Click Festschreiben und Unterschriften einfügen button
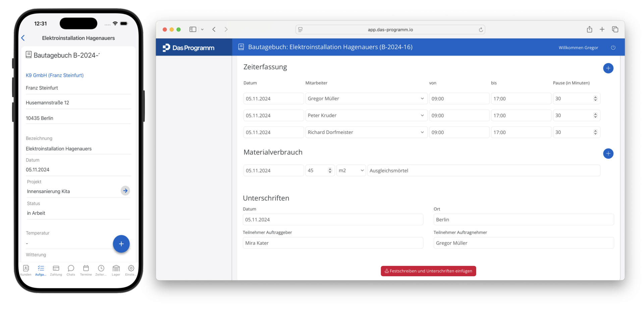Viewport: 644px width, 313px height. click(428, 271)
